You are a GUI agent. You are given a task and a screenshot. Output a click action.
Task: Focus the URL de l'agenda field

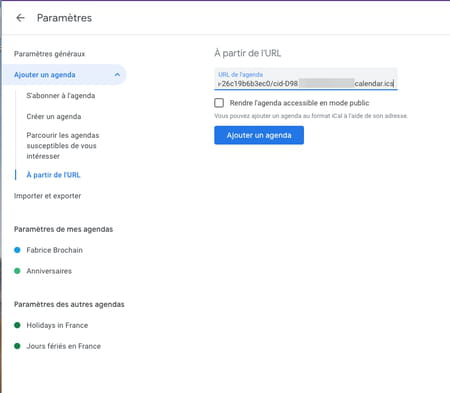[x=306, y=79]
